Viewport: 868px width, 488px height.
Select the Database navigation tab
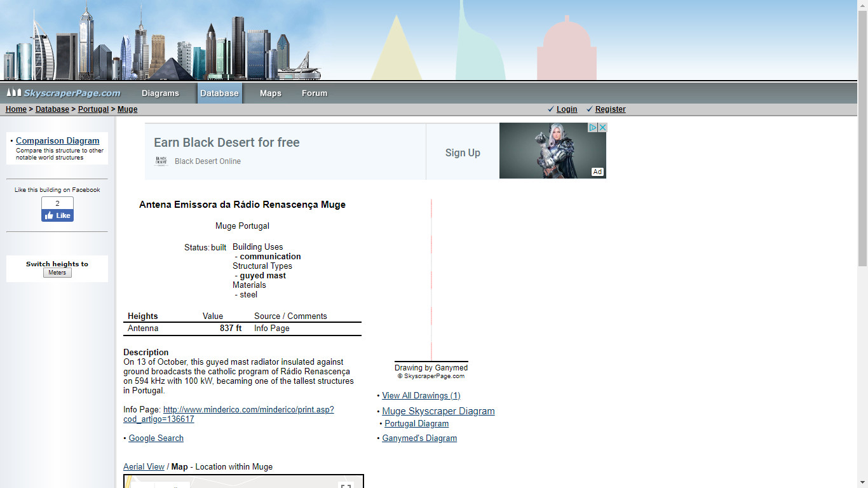coord(219,93)
